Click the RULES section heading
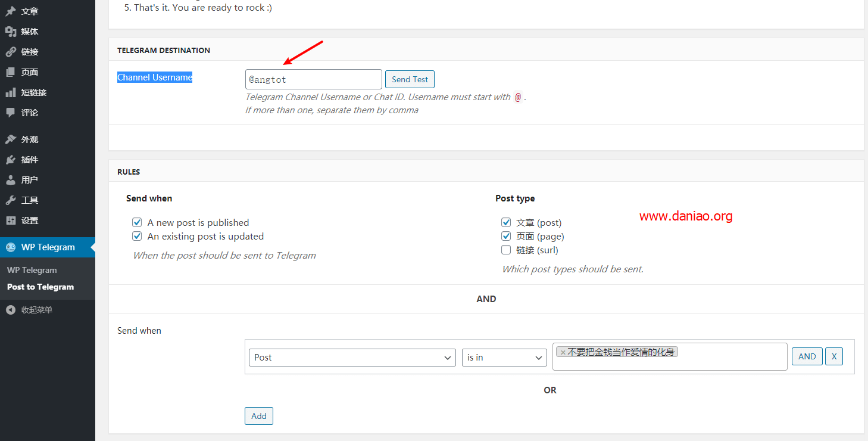This screenshot has height=441, width=868. 129,172
